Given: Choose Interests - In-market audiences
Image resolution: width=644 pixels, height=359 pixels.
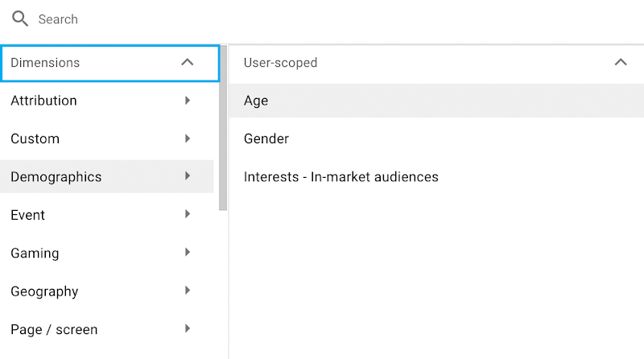Looking at the screenshot, I should coord(341,176).
